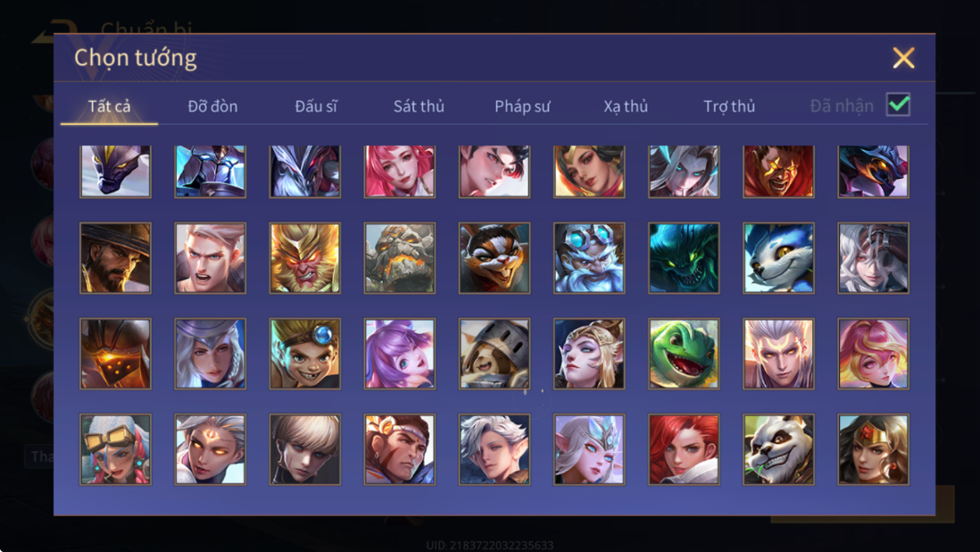The image size is (980, 552).
Task: Close the Chọn tướng dialog
Action: click(903, 57)
